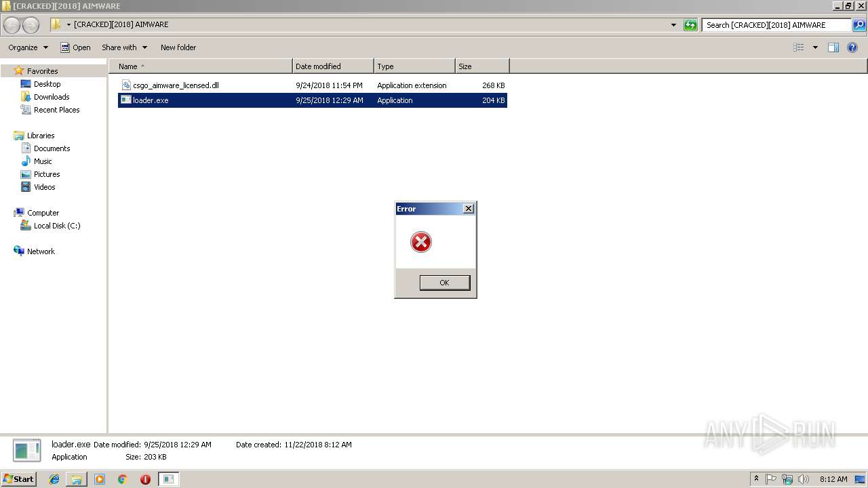Click the green Refresh button
Screen dimensions: 868x488
(690, 25)
